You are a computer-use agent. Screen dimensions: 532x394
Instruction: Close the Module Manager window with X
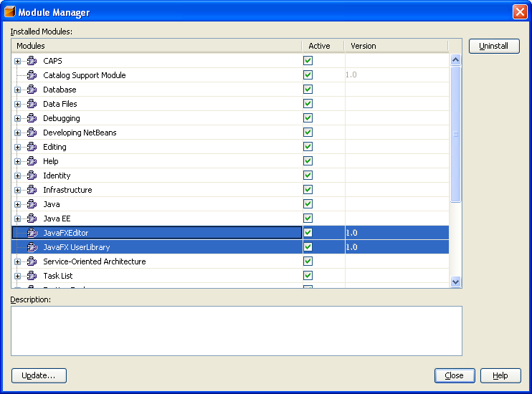click(520, 12)
